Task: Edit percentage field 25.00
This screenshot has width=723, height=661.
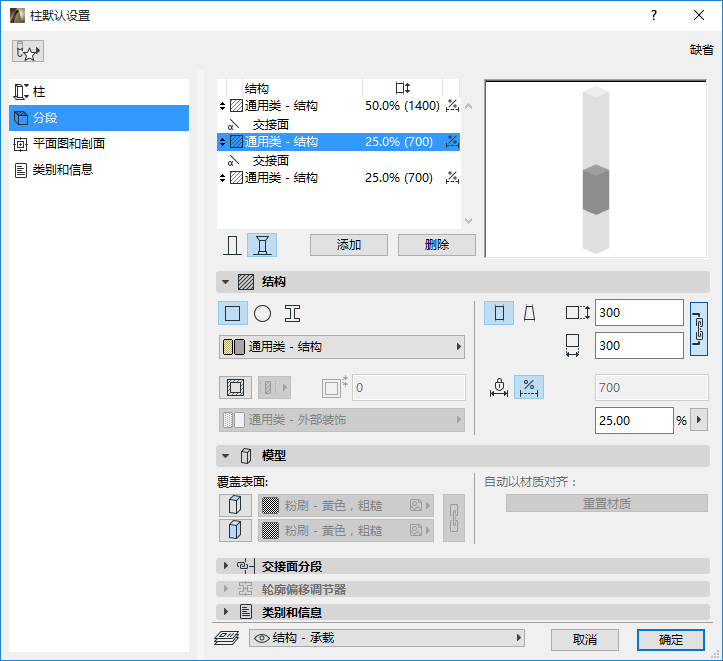Action: (x=634, y=420)
